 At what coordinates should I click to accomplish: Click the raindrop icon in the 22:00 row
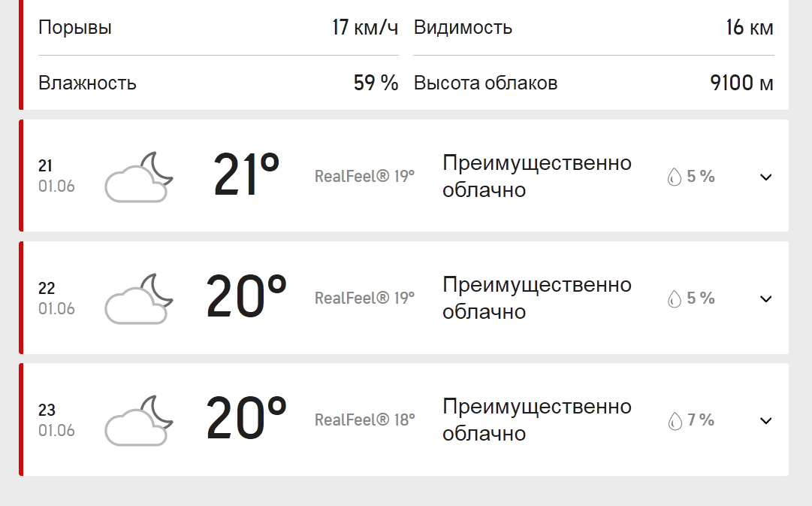click(x=675, y=299)
